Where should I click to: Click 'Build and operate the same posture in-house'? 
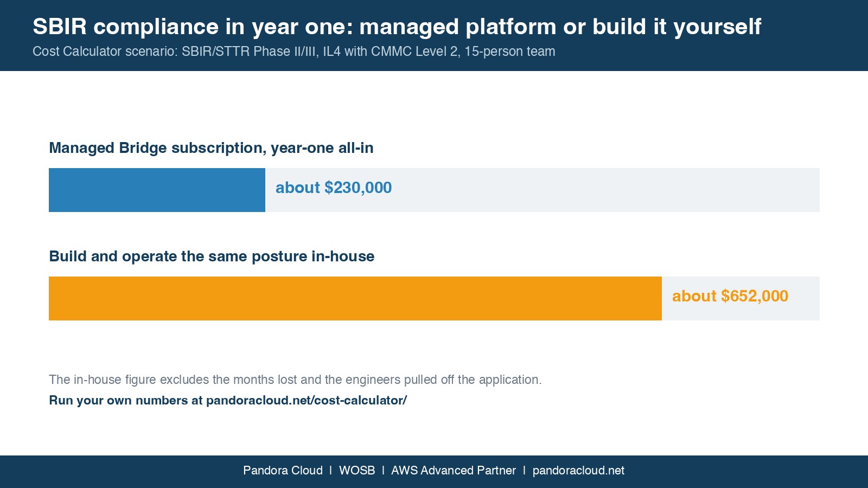point(212,256)
